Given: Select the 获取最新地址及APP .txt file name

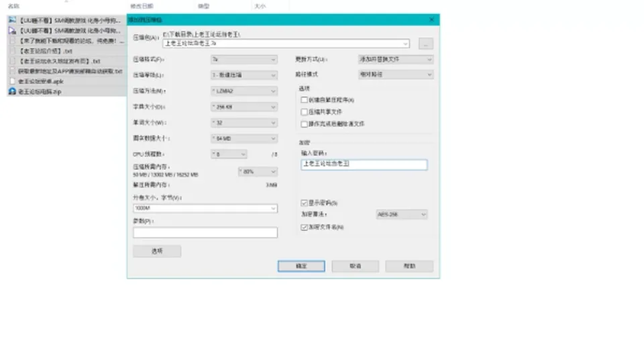Looking at the screenshot, I should coord(70,71).
